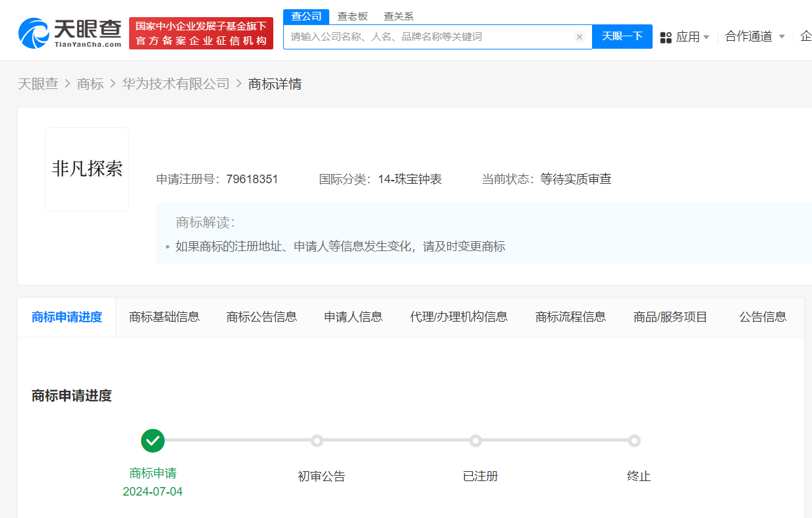Select the 查公司 search mode
Viewport: 812px width, 518px height.
pos(306,15)
